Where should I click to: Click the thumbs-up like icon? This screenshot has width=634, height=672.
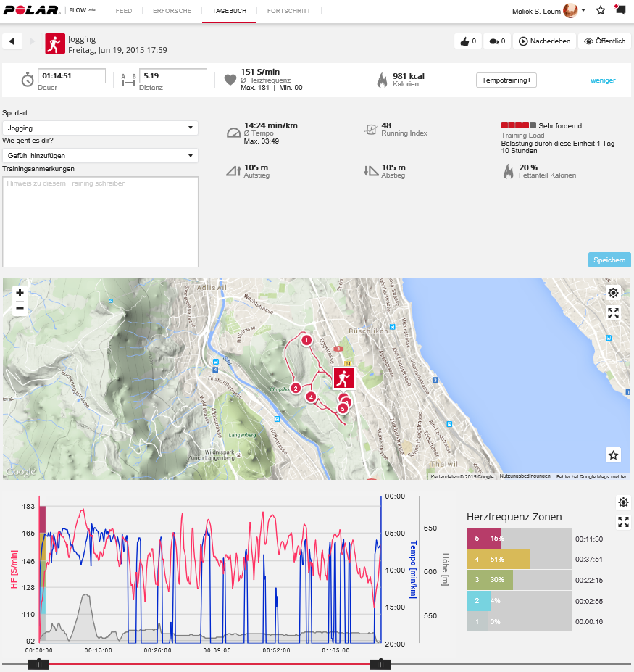(464, 41)
